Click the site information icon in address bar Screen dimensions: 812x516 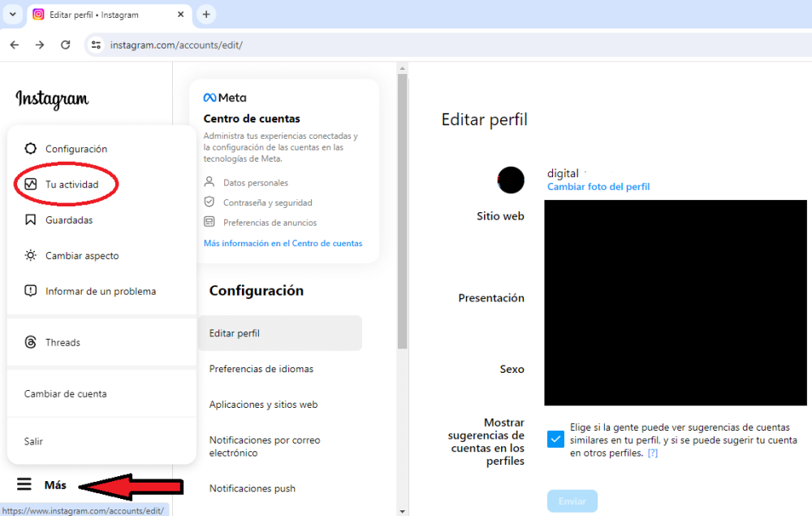tap(96, 45)
